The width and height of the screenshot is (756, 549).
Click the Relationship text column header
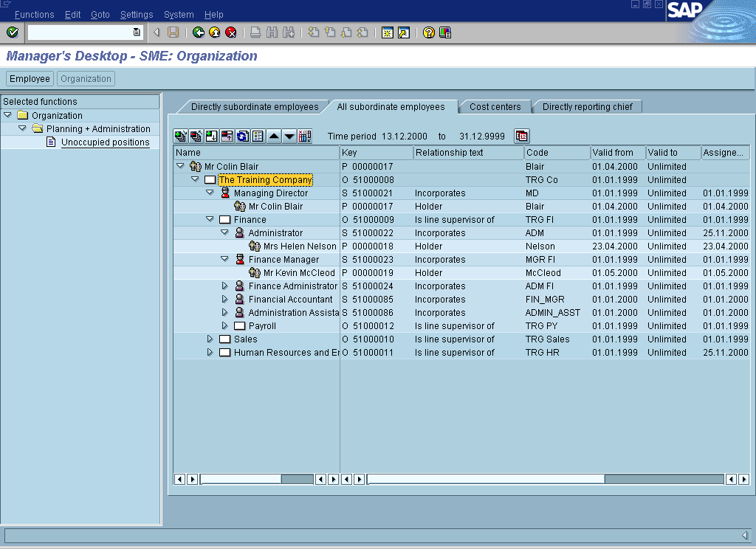469,152
